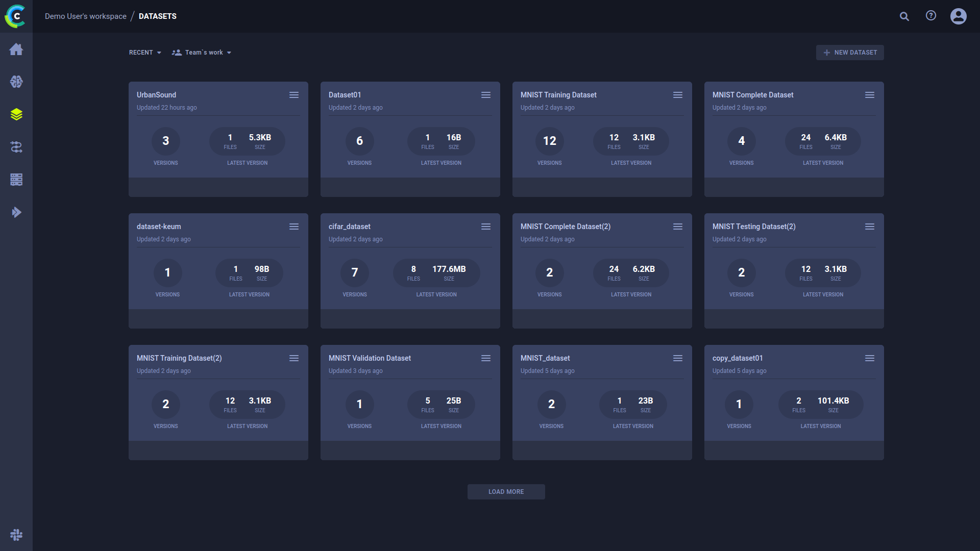Screen dimensions: 980x551
Task: Open the Workers & Queues arrow icon
Action: click(16, 212)
